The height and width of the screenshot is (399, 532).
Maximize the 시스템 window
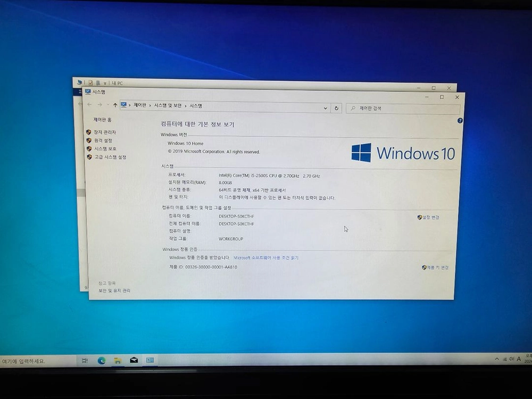(x=442, y=97)
